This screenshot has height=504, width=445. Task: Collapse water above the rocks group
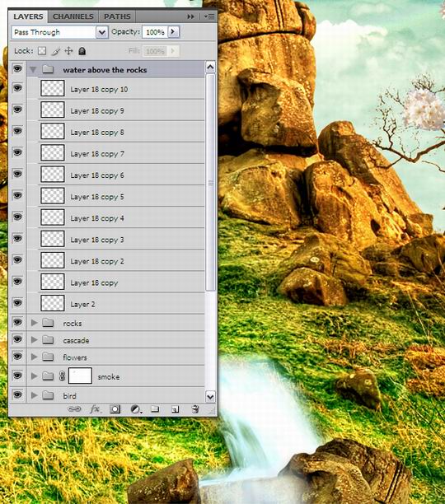[x=33, y=69]
